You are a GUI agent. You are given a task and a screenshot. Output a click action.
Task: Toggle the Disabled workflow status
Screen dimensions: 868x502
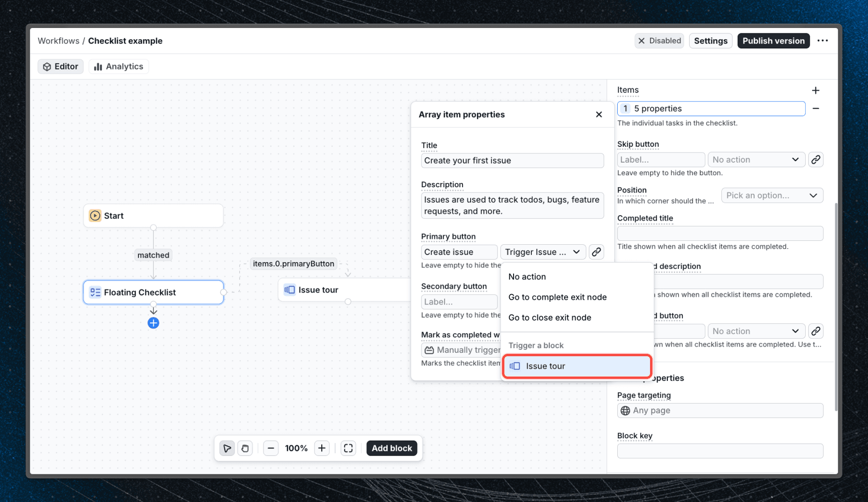pos(659,41)
